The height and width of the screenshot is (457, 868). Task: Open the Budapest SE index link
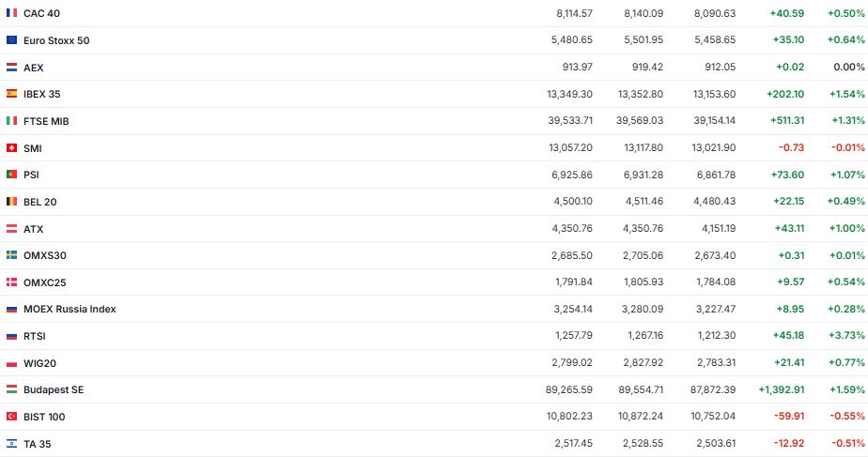point(54,389)
